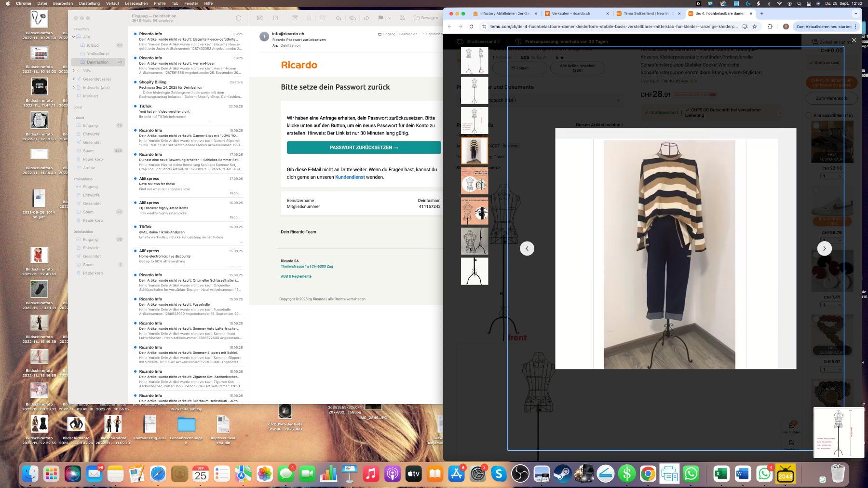Mute the conversation with the bell icon
Screen dimensions: 868x488
(x=402, y=18)
